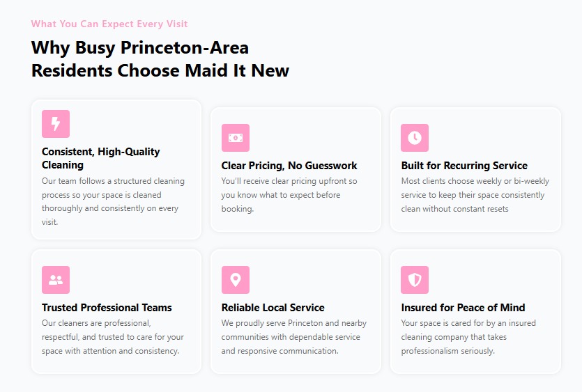Click the pink What You Can Expect tagline
The image size is (582, 392).
point(109,24)
